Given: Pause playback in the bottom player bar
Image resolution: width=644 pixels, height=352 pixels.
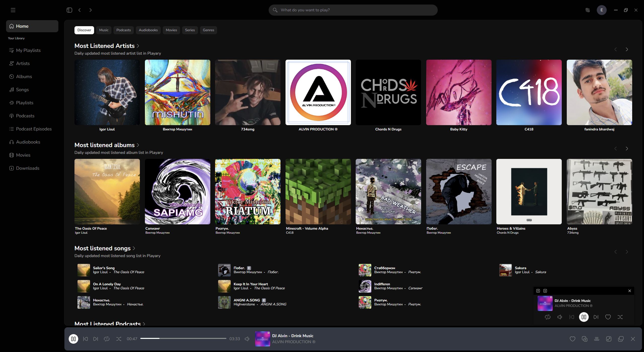Looking at the screenshot, I should 73,339.
